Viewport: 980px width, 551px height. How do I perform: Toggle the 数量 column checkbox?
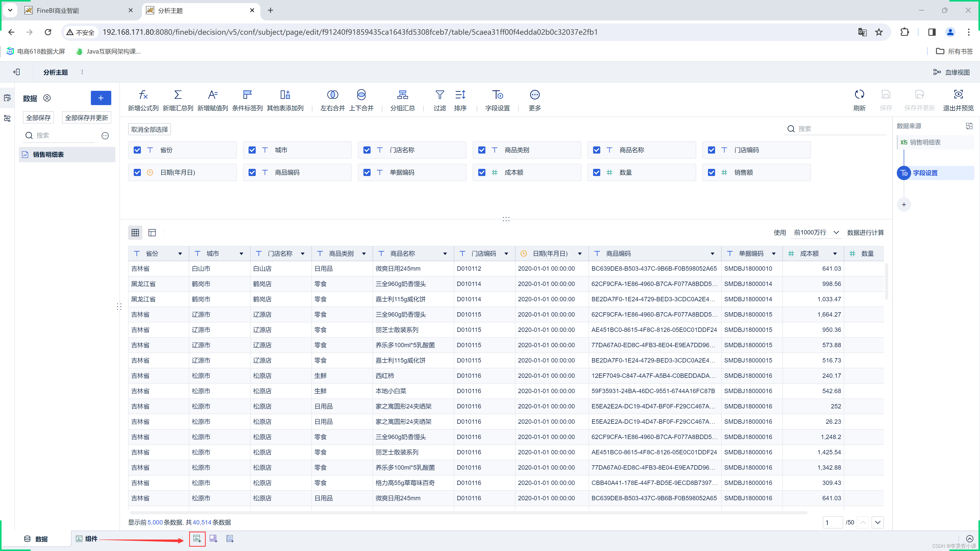pyautogui.click(x=596, y=172)
